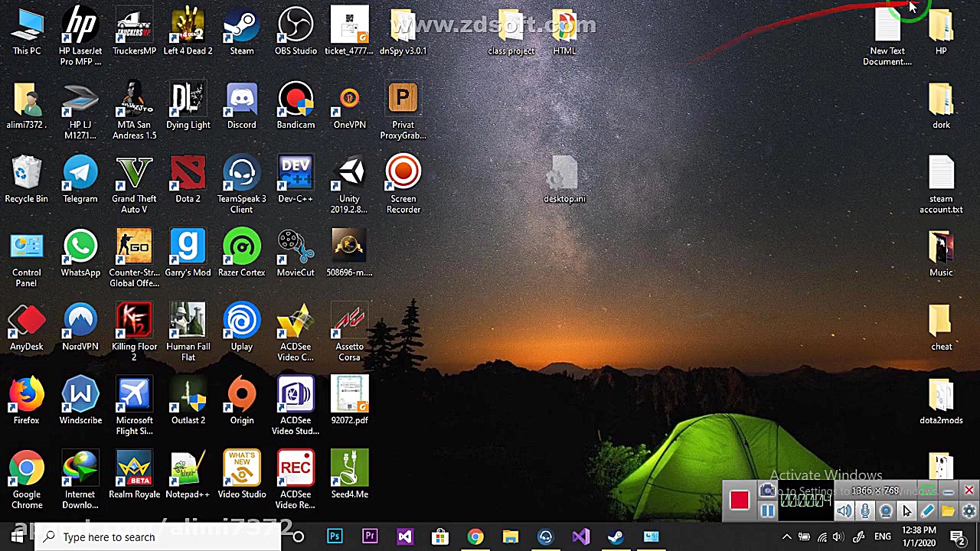The width and height of the screenshot is (980, 551).
Task: Select the TeamSpeak 3 Client desktop shortcut
Action: (242, 185)
